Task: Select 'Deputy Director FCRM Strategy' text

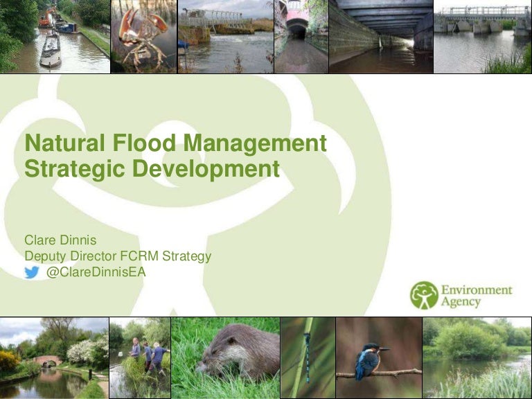Action: tap(118, 256)
